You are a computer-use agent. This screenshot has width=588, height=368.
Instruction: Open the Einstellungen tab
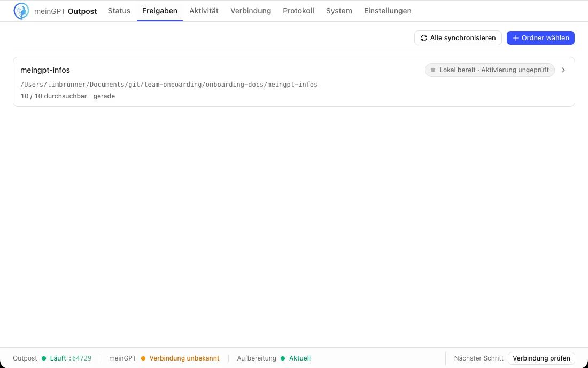[x=388, y=11]
